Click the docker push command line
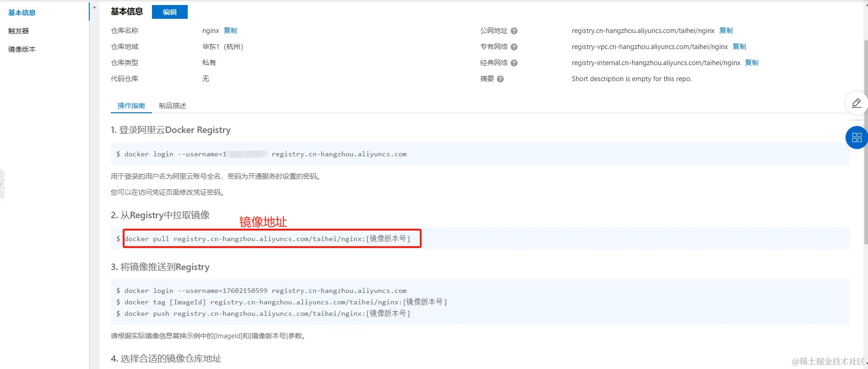The width and height of the screenshot is (868, 369). [x=263, y=314]
